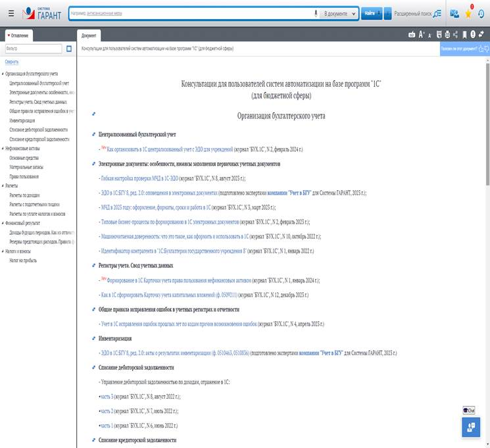Image resolution: width=490 pixels, height=448 pixels.
Task: Click the swap arrows icon in document toolbar
Action: click(481, 35)
